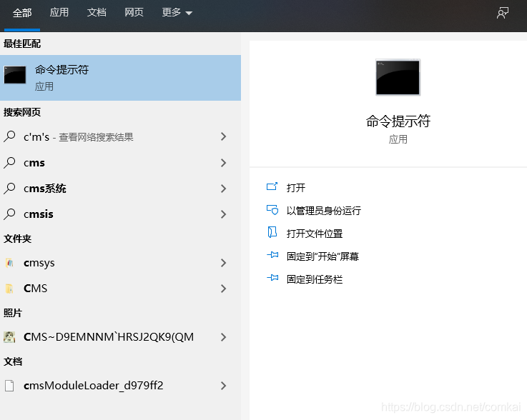
Task: Expand the c'm's suggestion arrow
Action: tap(224, 136)
